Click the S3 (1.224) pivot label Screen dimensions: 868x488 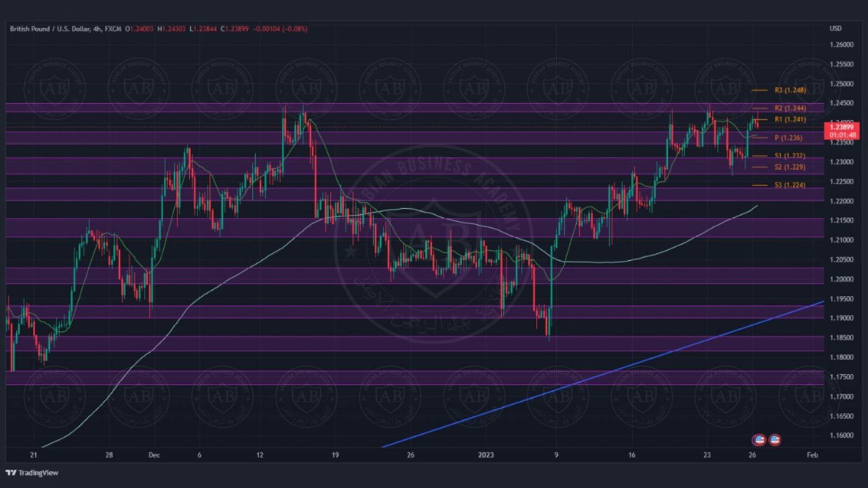tap(790, 185)
